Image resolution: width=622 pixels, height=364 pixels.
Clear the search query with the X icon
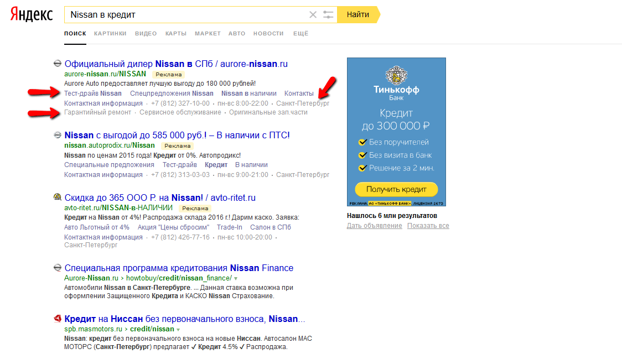click(x=313, y=15)
